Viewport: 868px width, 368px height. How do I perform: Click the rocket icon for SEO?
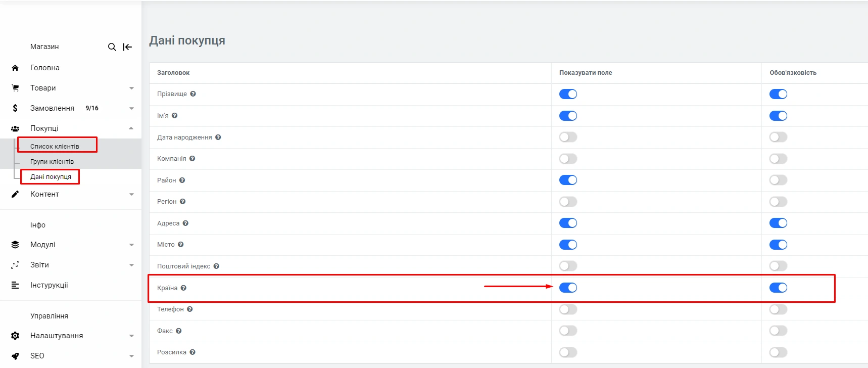click(x=15, y=356)
